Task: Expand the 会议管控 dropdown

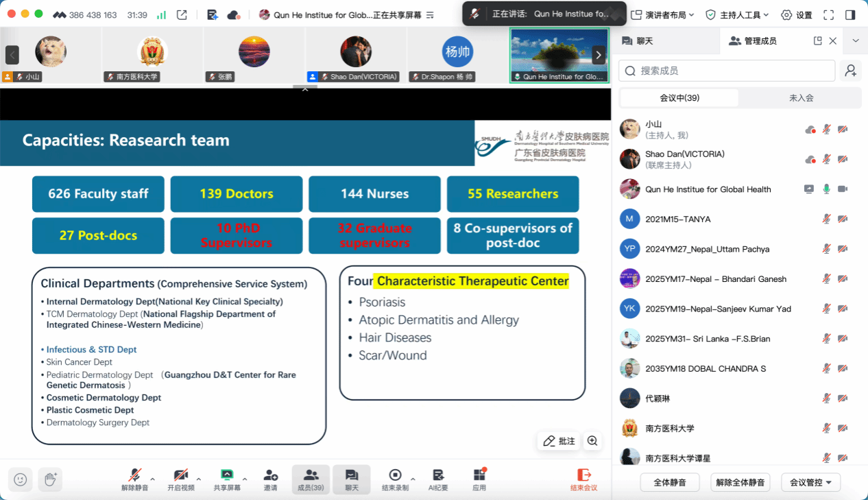Action: (811, 482)
